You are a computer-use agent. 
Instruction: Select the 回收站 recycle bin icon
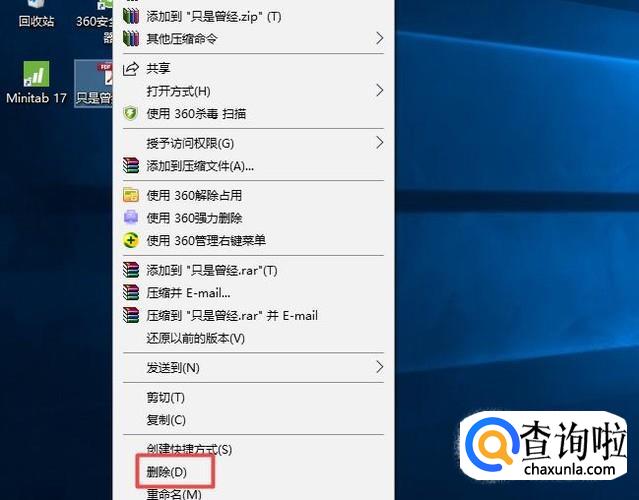pyautogui.click(x=36, y=14)
